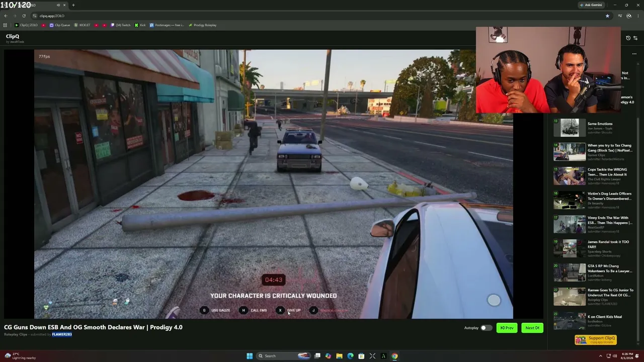Open the KICKLET bookmark
Viewport: 644px width, 362px height.
pos(83,25)
